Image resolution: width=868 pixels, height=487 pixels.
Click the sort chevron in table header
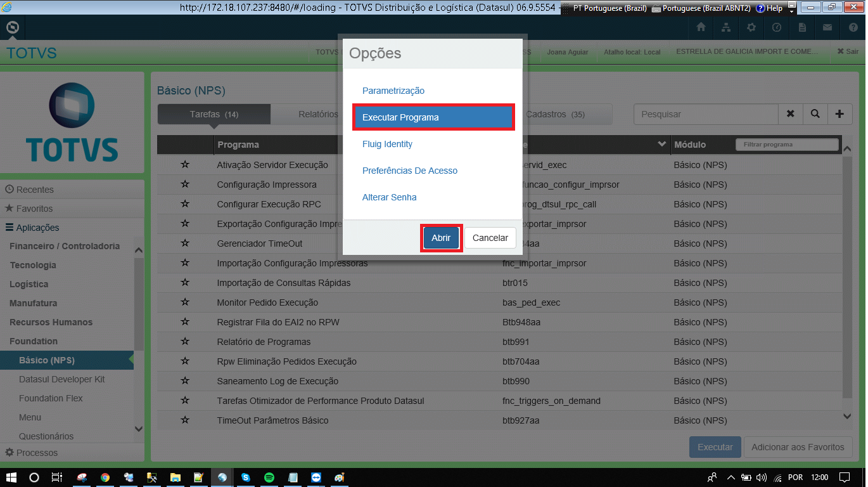pyautogui.click(x=662, y=145)
